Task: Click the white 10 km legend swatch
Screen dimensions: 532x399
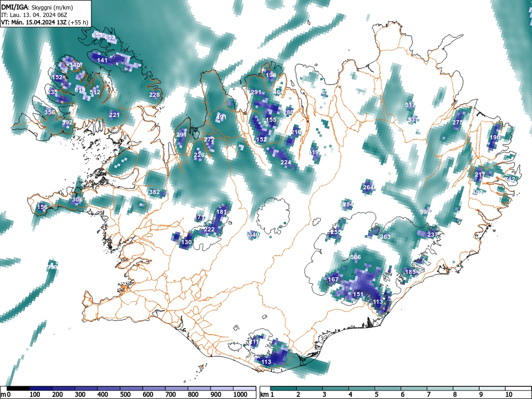Action: click(x=518, y=388)
